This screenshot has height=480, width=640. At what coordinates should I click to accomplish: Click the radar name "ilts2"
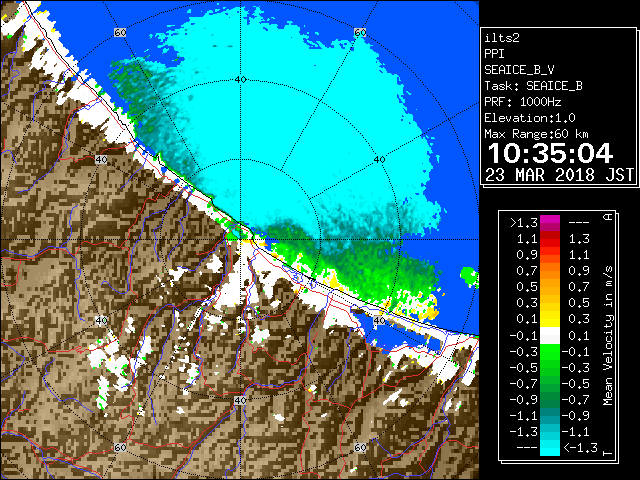click(x=502, y=38)
